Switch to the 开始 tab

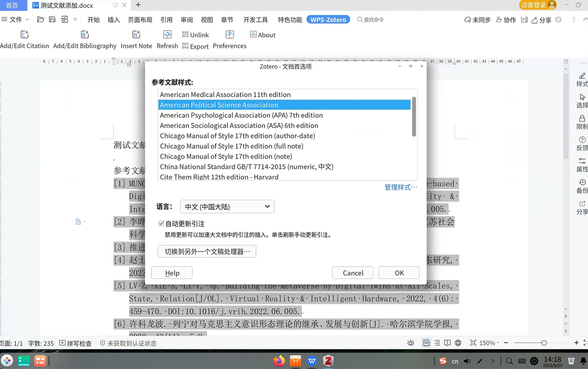click(93, 20)
